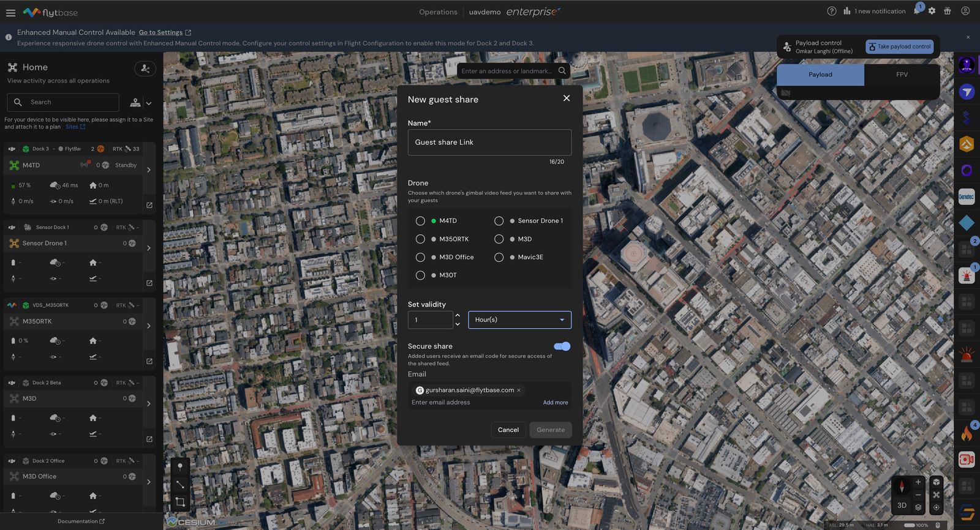Expand the Sensor Drone 1 card chevron
Screen dimensions: 980x530
pos(149,248)
